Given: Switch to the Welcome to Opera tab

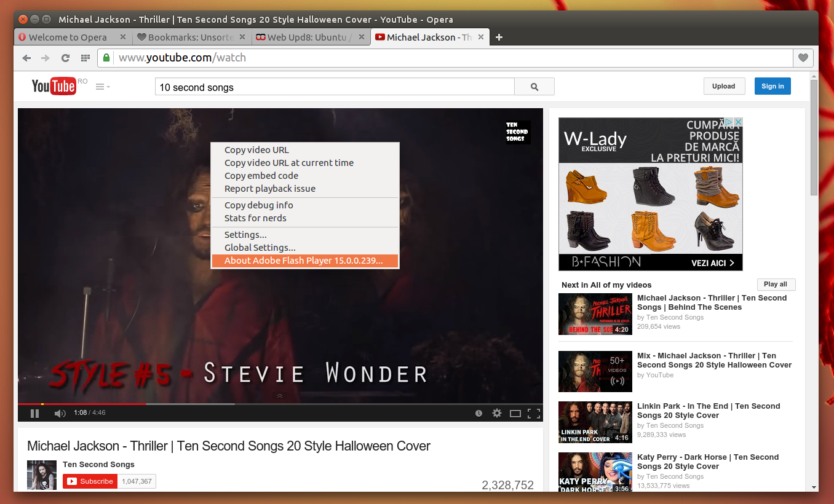Looking at the screenshot, I should point(68,37).
